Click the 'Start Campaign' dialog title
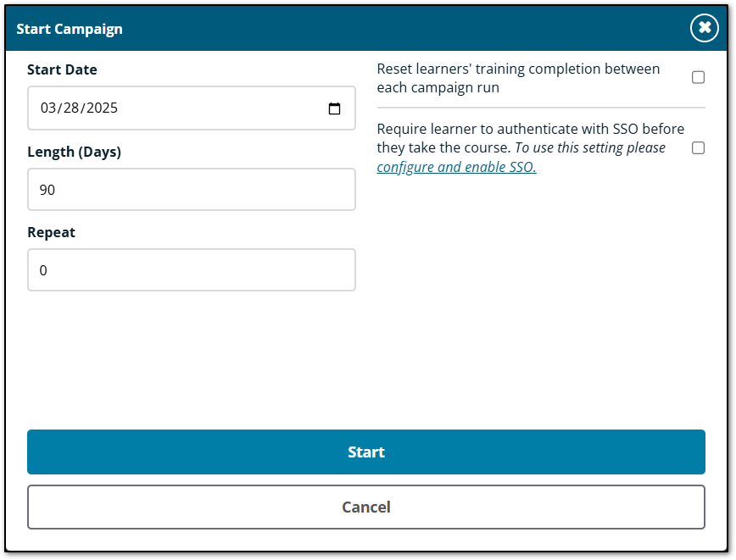736x560 pixels. click(x=70, y=29)
